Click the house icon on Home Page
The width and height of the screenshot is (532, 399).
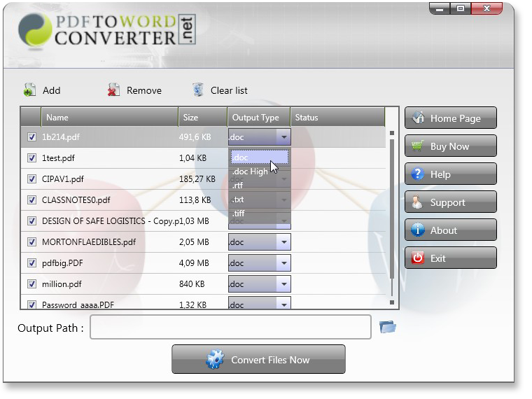tap(418, 118)
